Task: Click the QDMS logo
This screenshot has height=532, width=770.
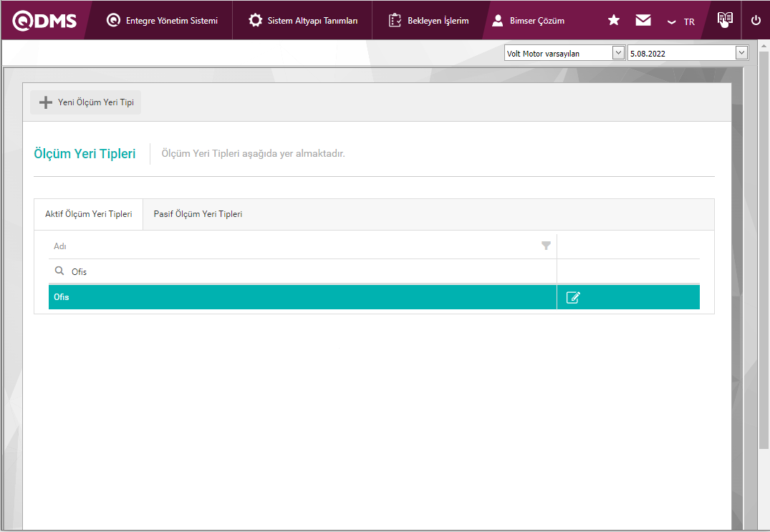Action: (44, 21)
